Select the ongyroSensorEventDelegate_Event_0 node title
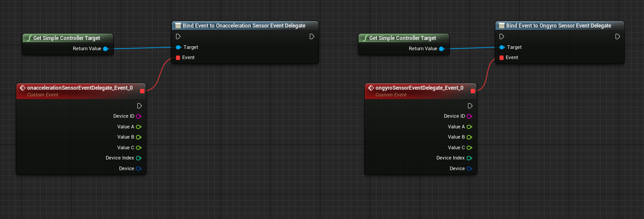The width and height of the screenshot is (644, 219). 419,88
